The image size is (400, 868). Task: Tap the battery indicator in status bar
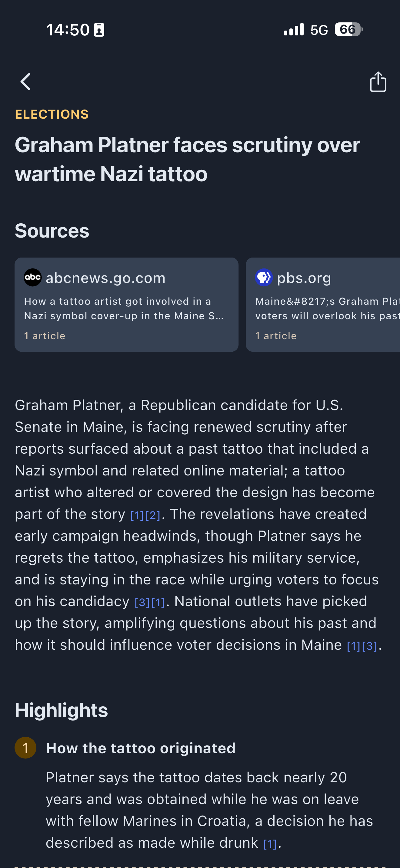348,29
